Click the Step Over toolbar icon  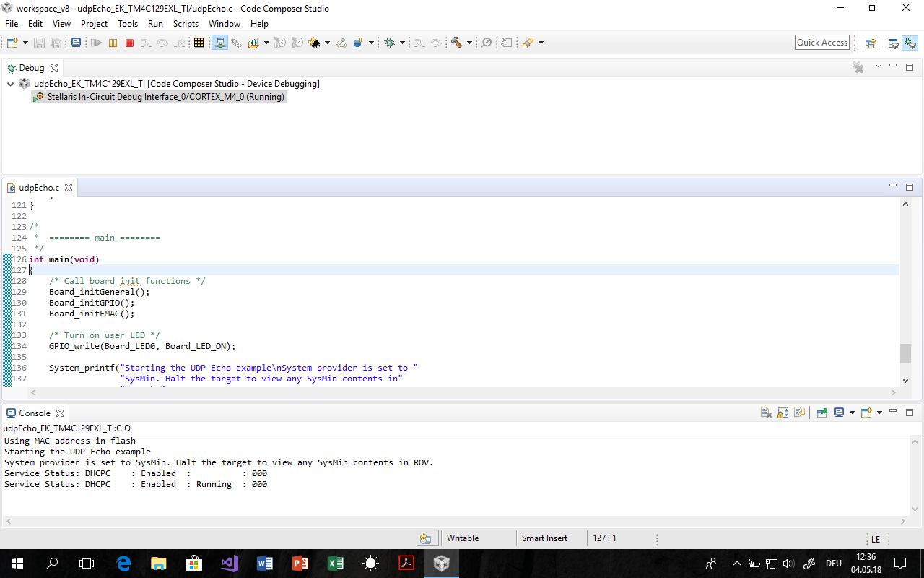click(163, 43)
